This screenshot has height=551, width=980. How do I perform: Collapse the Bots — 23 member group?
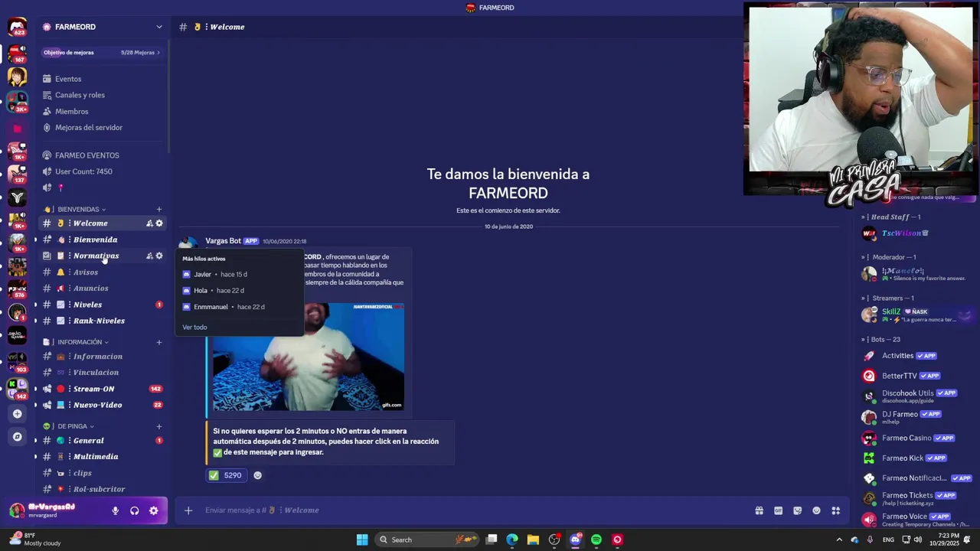coord(881,340)
